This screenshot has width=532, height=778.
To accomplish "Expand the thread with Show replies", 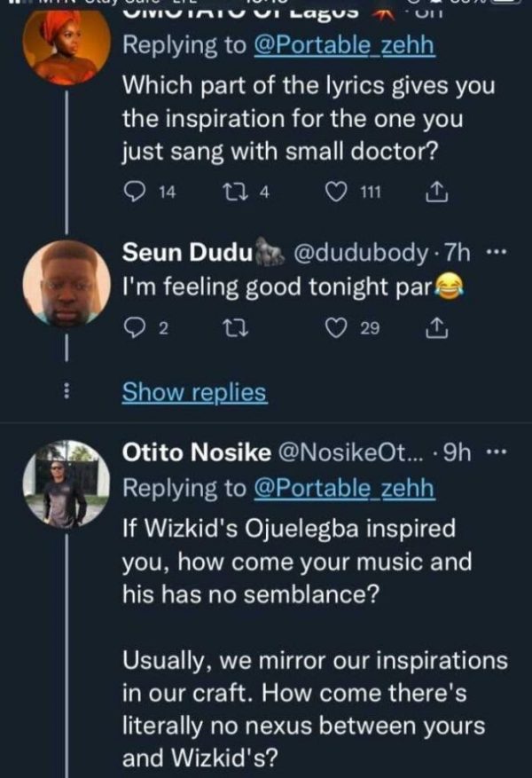I will tap(193, 391).
